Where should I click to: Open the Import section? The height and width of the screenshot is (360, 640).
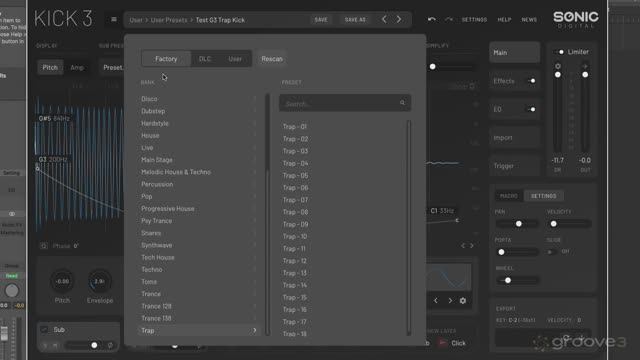[x=515, y=138]
